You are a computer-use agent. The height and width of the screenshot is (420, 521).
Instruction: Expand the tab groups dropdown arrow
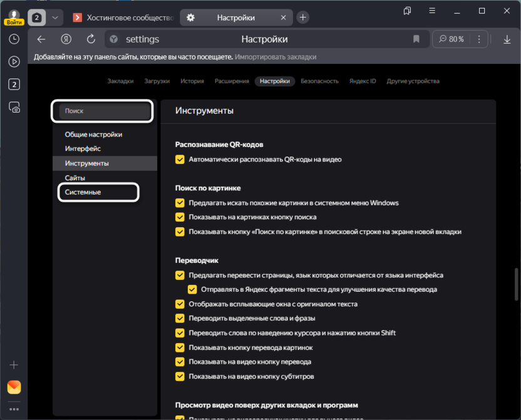(56, 18)
